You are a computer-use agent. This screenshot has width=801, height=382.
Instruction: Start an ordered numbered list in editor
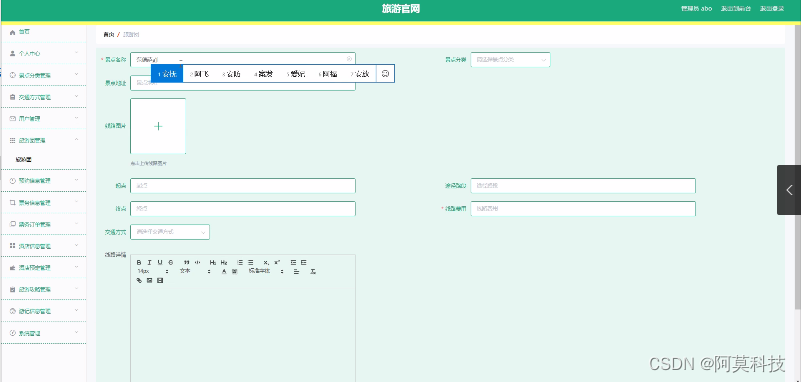(x=240, y=262)
